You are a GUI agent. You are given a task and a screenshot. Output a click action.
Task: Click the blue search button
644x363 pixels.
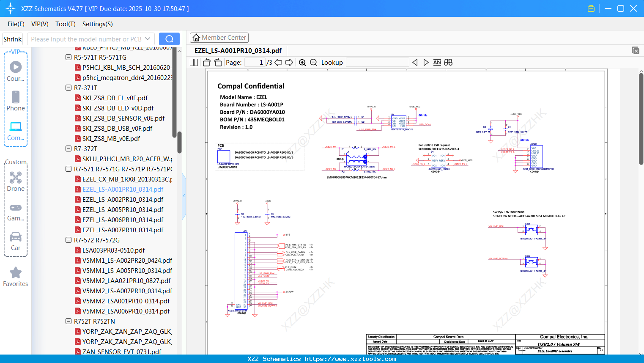click(x=169, y=39)
